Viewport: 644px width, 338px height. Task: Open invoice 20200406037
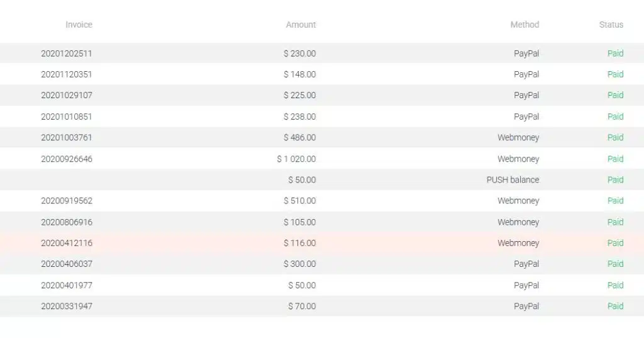coord(67,264)
